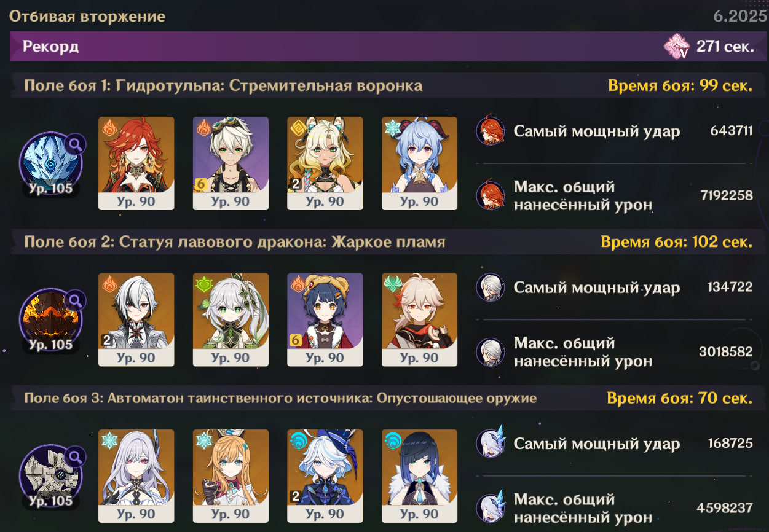Select Pyro character with bear-ear hat
This screenshot has height=532, width=769.
tap(325, 320)
